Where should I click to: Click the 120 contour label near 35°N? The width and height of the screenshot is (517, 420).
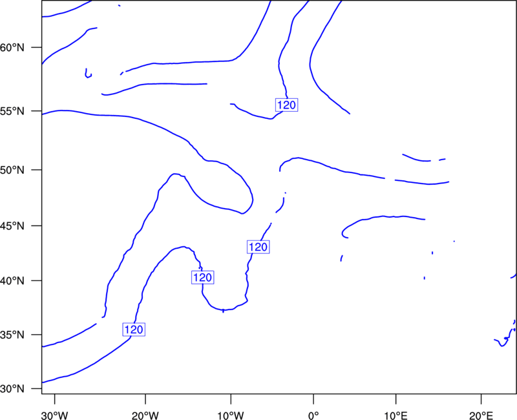coord(134,330)
